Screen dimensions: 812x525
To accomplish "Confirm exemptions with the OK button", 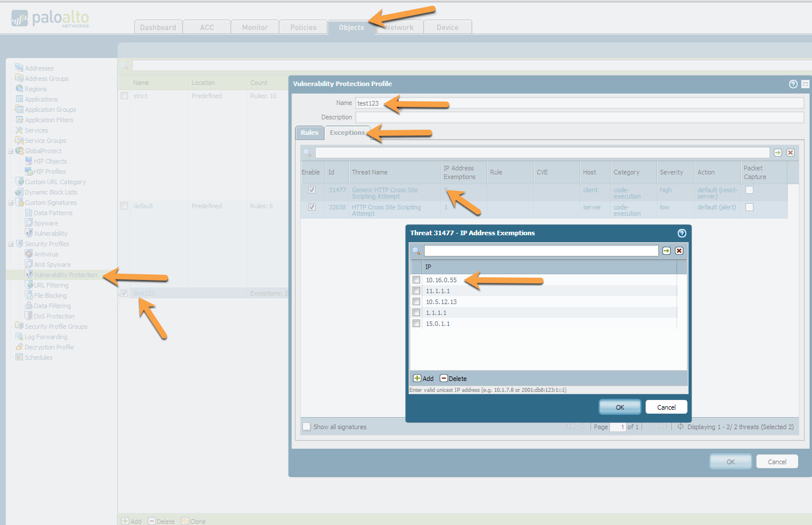I will pos(620,407).
